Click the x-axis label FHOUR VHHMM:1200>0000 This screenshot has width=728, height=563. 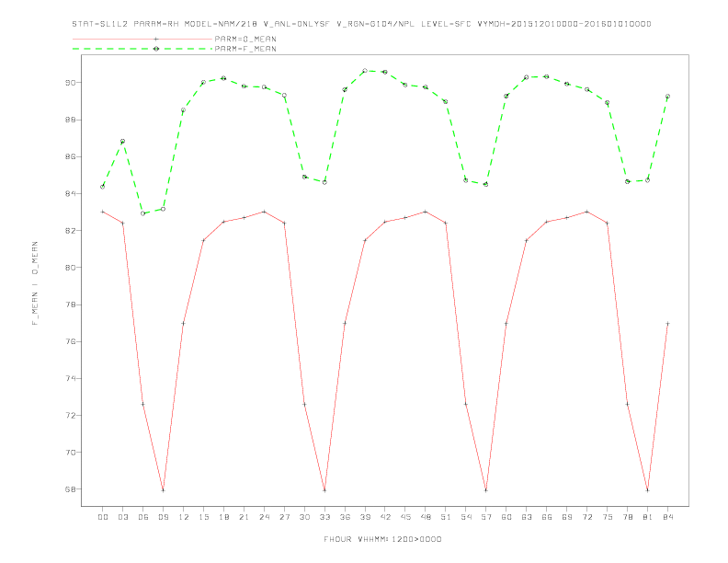click(x=382, y=539)
